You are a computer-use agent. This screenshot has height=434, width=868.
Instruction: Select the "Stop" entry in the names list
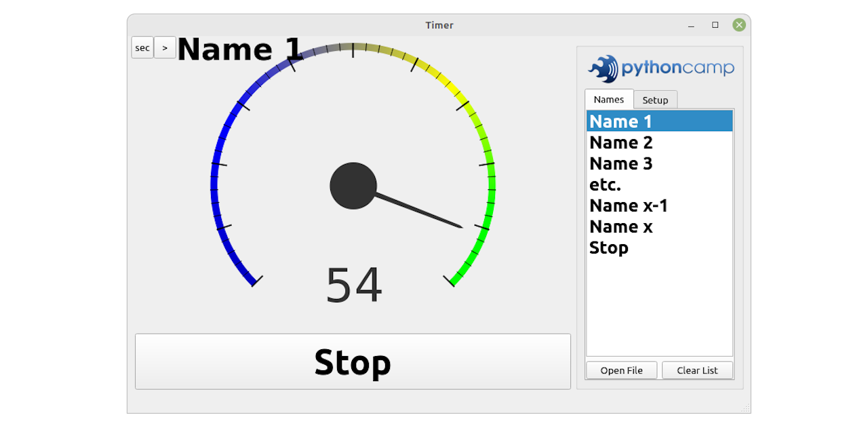608,248
